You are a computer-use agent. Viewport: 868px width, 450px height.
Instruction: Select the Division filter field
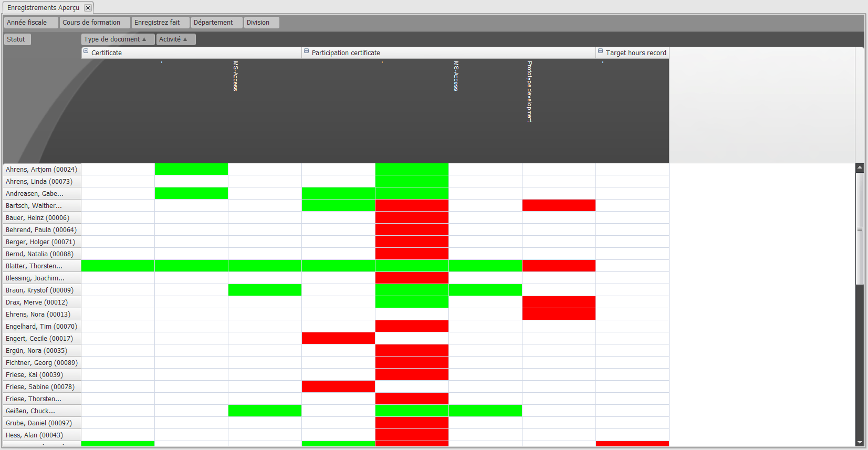(x=261, y=23)
